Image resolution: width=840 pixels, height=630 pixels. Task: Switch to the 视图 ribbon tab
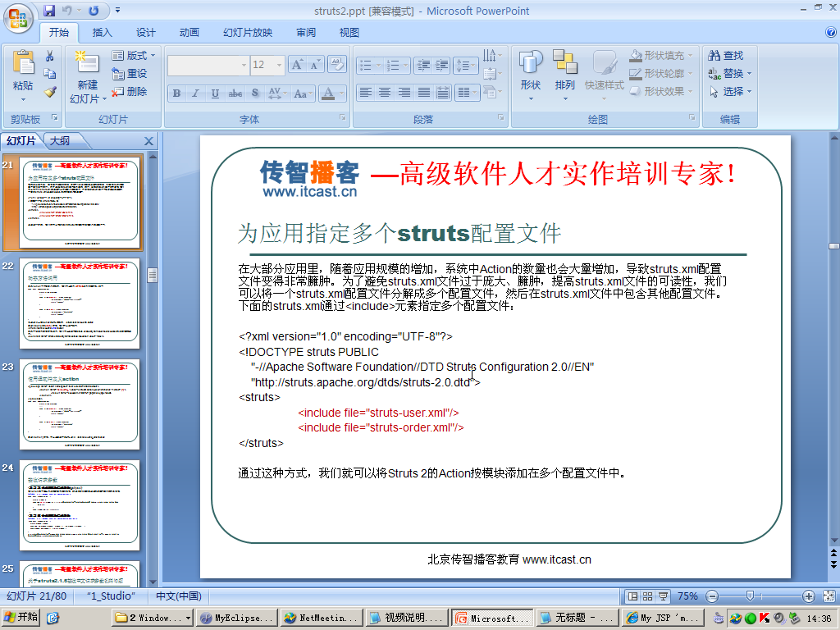(x=349, y=33)
